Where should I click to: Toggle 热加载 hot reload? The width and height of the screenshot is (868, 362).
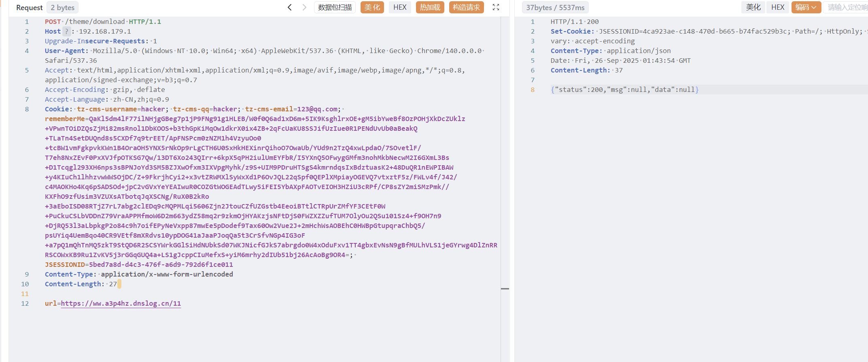430,7
